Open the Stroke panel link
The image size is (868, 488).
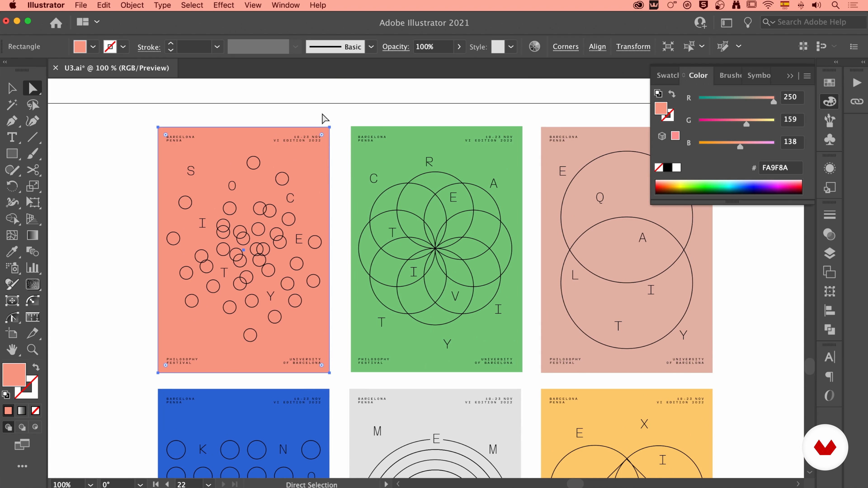(149, 47)
